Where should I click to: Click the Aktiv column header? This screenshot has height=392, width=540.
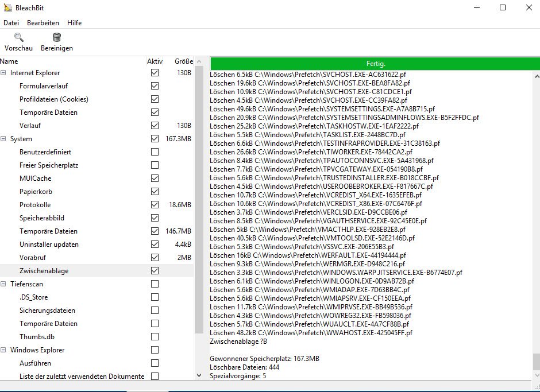(x=155, y=61)
